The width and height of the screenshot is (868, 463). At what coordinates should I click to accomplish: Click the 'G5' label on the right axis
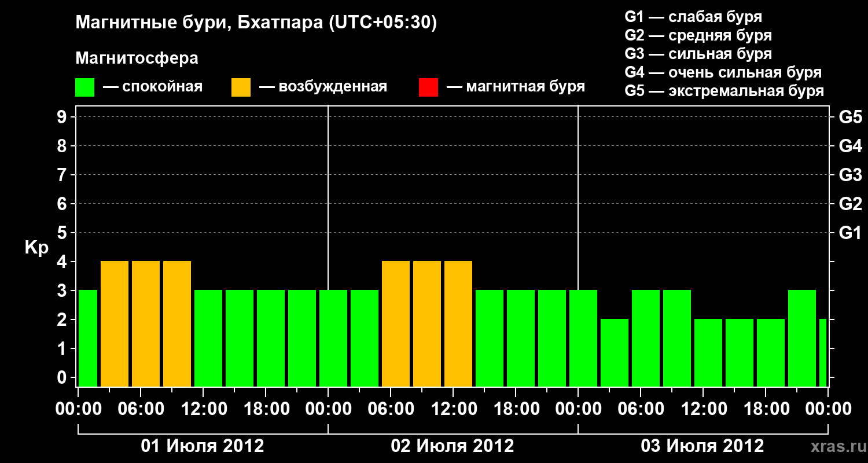point(851,117)
